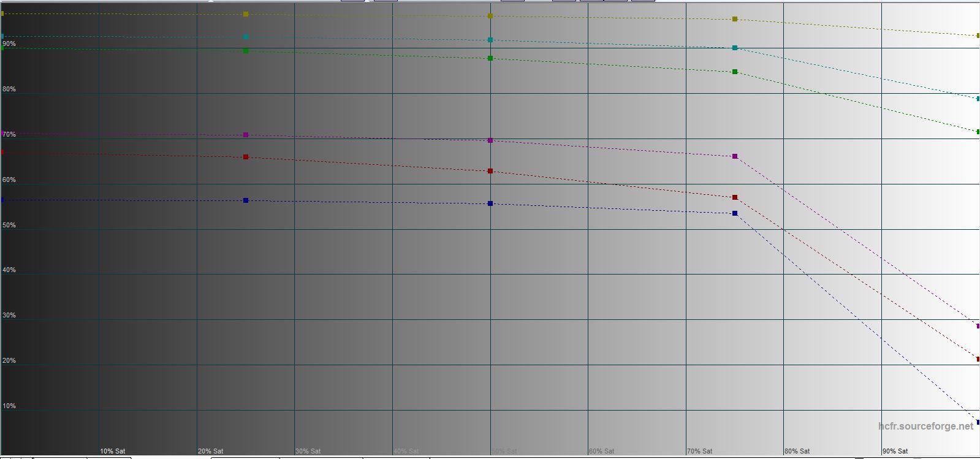Click the green marker between 20% and 30% Sat
This screenshot has width=980, height=459.
pyautogui.click(x=246, y=51)
